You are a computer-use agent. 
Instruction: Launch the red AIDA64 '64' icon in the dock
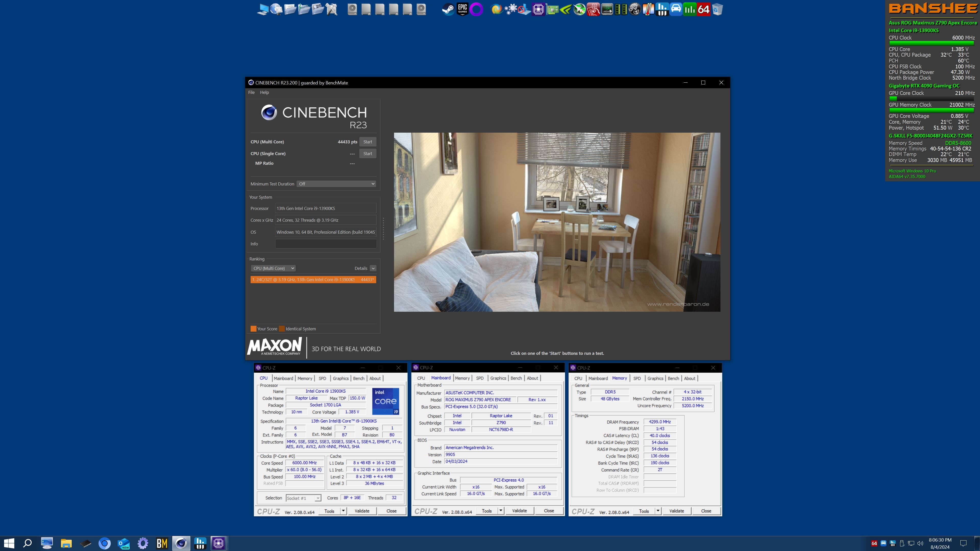[703, 9]
